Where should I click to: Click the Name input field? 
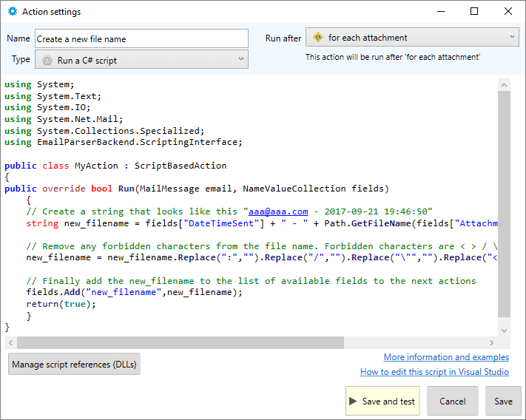pyautogui.click(x=141, y=38)
